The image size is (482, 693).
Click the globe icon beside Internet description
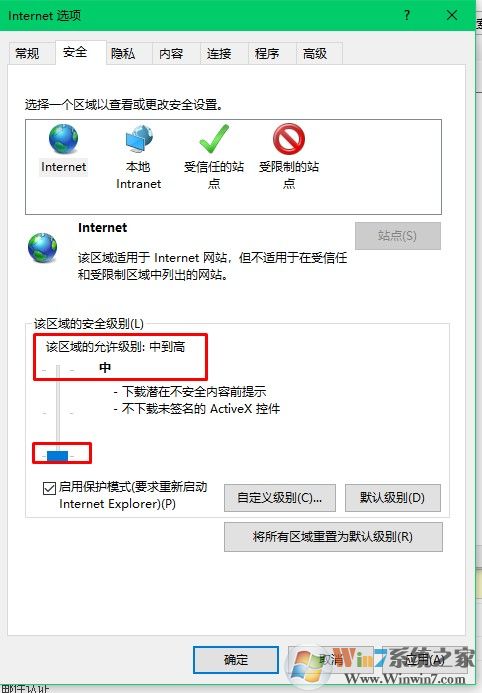click(42, 248)
